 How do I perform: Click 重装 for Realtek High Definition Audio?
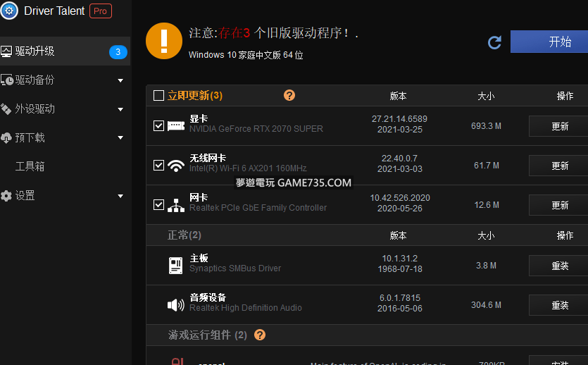point(559,305)
